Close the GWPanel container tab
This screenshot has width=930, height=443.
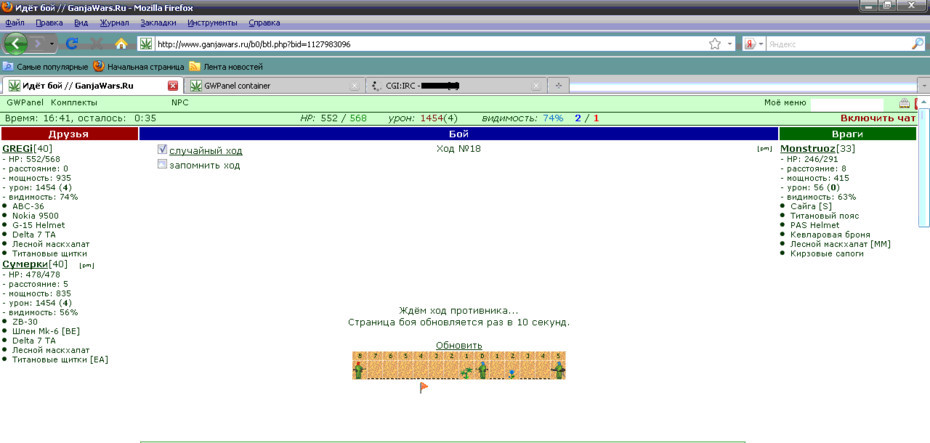click(355, 86)
